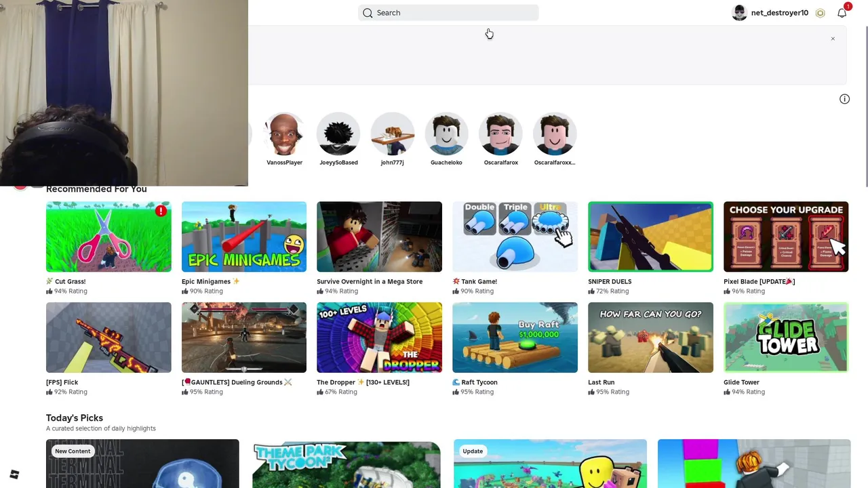Image resolution: width=868 pixels, height=488 pixels.
Task: Click Recommended For You heading
Action: click(x=96, y=189)
